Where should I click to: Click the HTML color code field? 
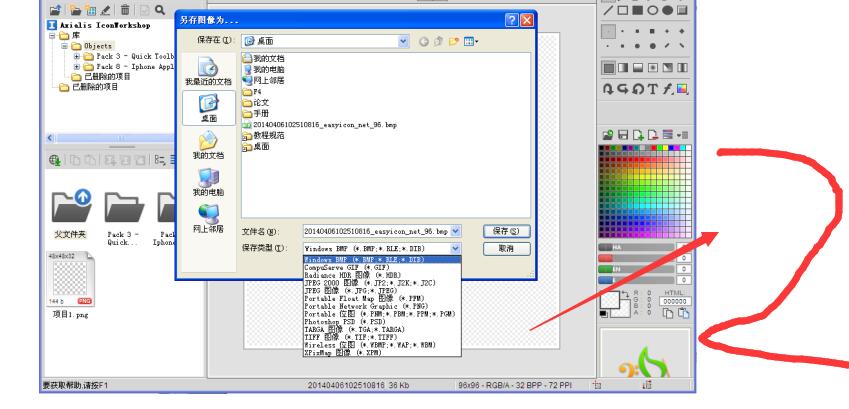tap(675, 301)
